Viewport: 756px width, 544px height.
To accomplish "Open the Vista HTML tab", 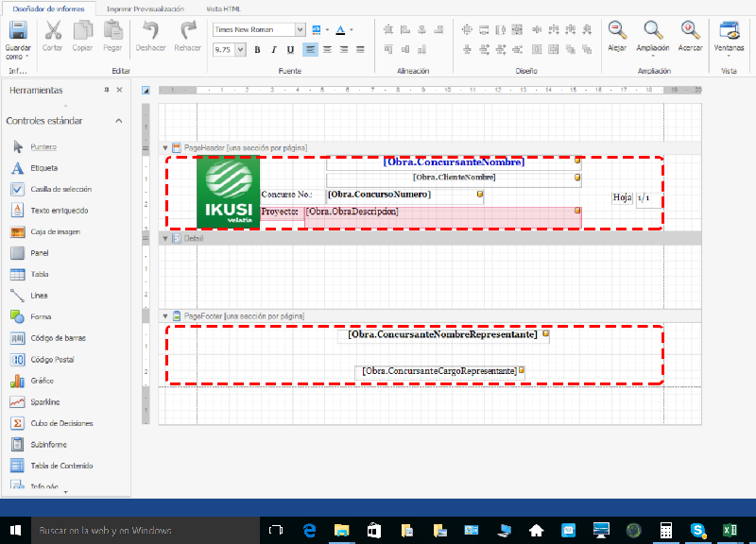I will point(223,8).
